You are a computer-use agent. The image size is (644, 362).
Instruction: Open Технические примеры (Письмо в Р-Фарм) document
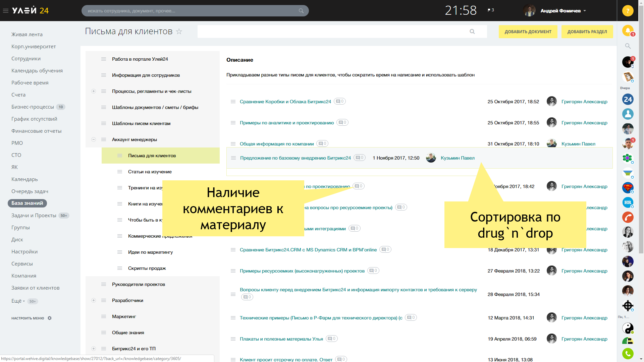pyautogui.click(x=321, y=318)
